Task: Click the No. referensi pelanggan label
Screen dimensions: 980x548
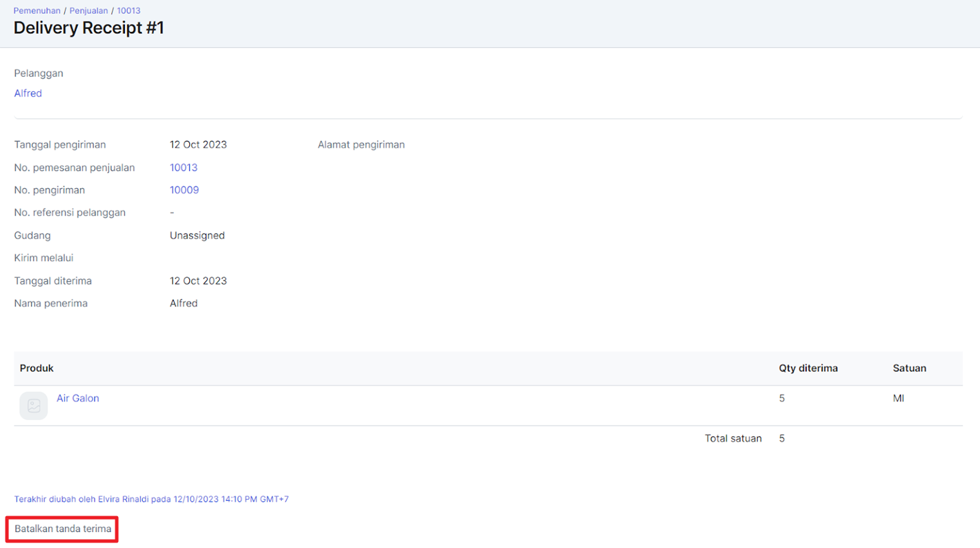Action: (70, 213)
